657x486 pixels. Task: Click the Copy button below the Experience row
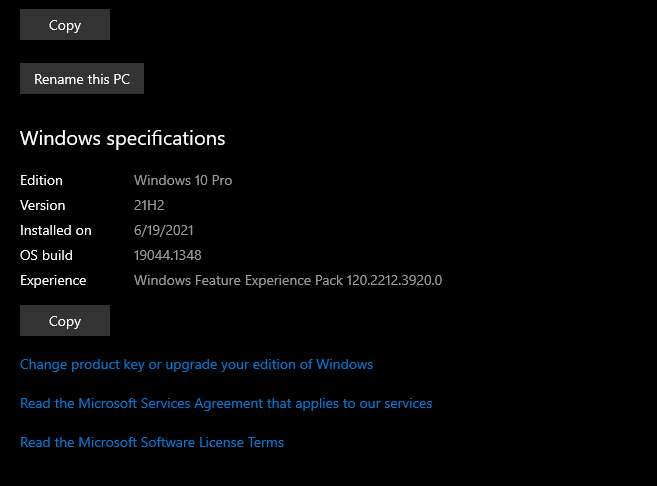[x=65, y=321]
